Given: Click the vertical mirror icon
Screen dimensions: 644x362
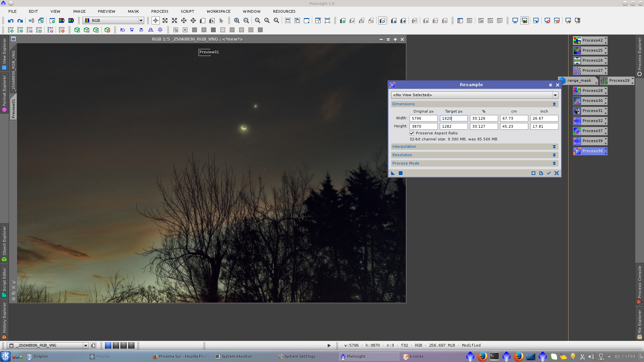Looking at the screenshot, I should [160, 30].
